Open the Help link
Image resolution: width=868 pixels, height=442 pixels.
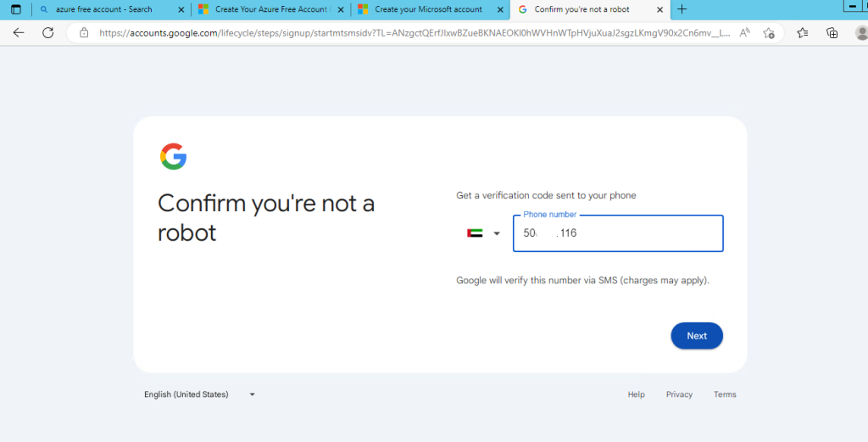pyautogui.click(x=636, y=394)
